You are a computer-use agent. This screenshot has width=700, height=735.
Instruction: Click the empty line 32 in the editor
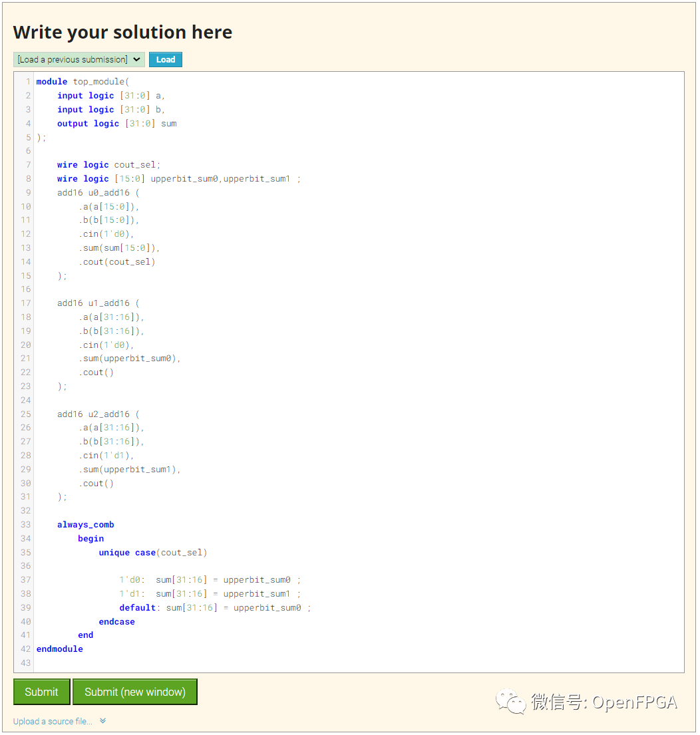[359, 511]
